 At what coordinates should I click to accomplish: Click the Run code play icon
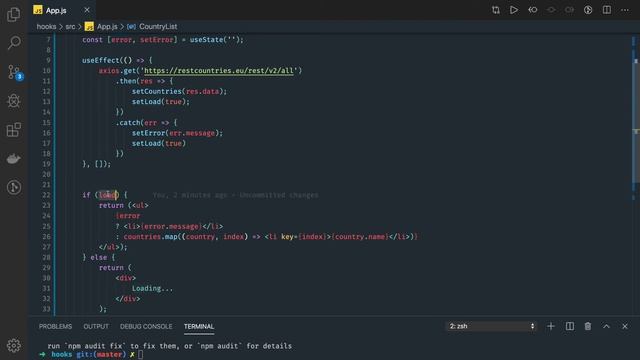pos(514,10)
